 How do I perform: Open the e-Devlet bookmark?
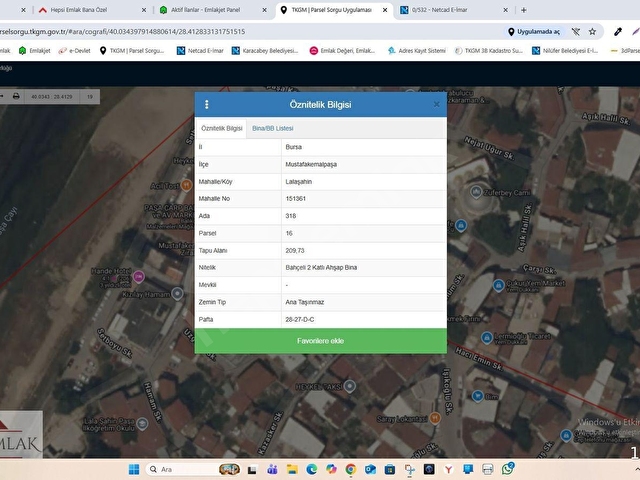click(75, 51)
